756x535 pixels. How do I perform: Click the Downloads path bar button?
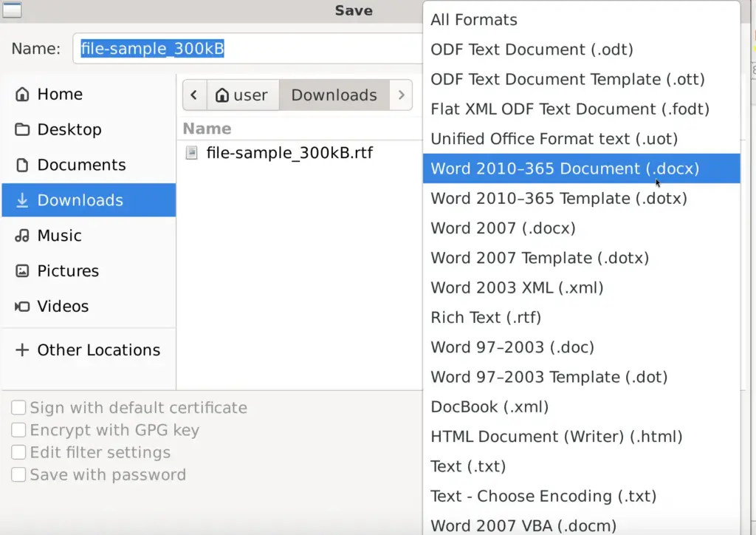tap(334, 95)
